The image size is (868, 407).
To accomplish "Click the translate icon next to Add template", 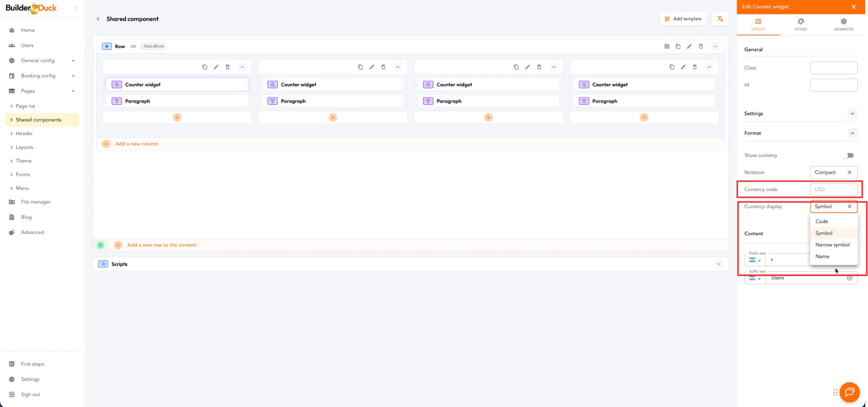I will [720, 19].
